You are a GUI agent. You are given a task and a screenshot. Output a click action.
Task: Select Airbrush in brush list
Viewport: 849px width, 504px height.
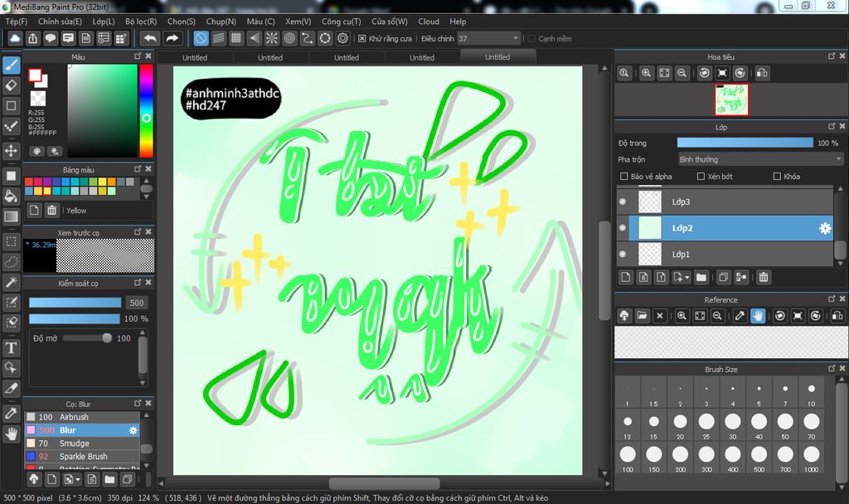click(x=82, y=417)
